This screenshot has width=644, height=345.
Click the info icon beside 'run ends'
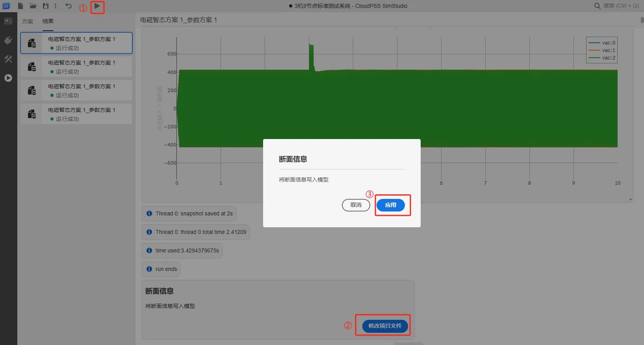point(149,269)
